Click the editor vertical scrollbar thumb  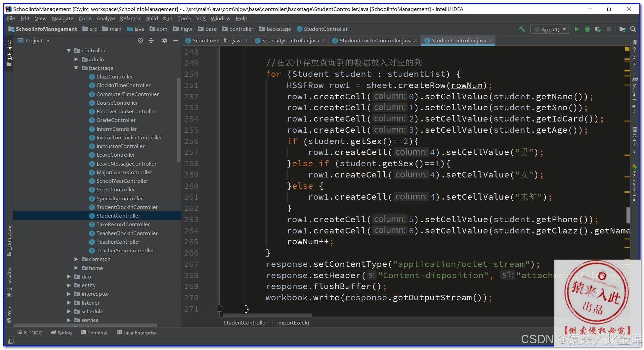pos(628,215)
